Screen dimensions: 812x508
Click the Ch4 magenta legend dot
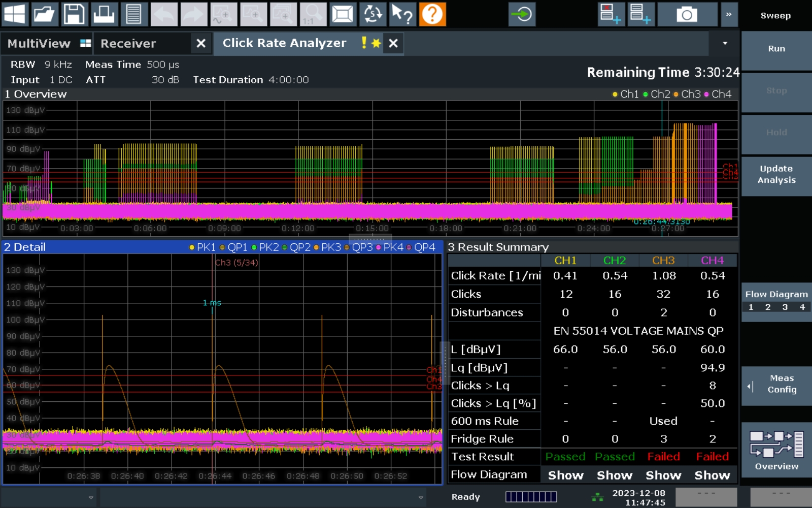point(706,94)
